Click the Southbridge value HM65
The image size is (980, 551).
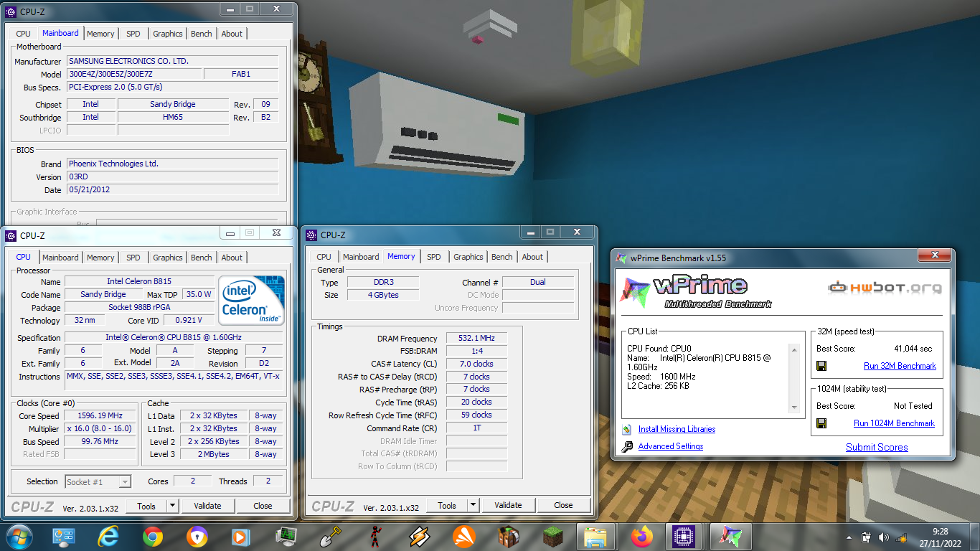[173, 117]
